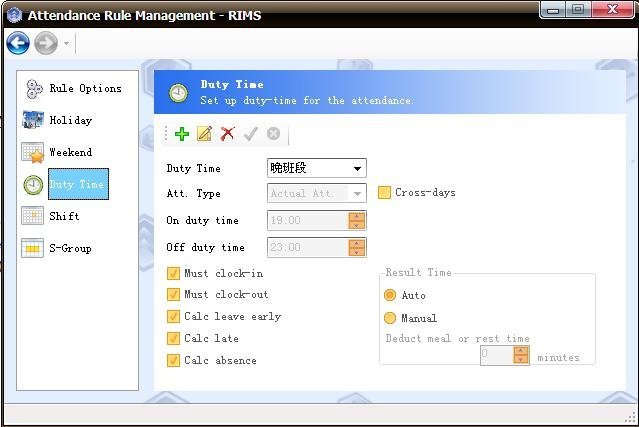This screenshot has height=427, width=639.
Task: Expand the Duty Time dropdown list
Action: pos(357,168)
